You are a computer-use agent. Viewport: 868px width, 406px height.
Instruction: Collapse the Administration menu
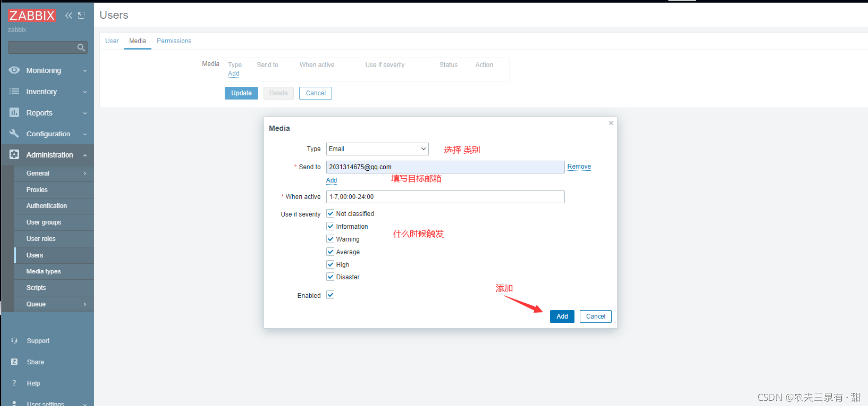(85, 155)
